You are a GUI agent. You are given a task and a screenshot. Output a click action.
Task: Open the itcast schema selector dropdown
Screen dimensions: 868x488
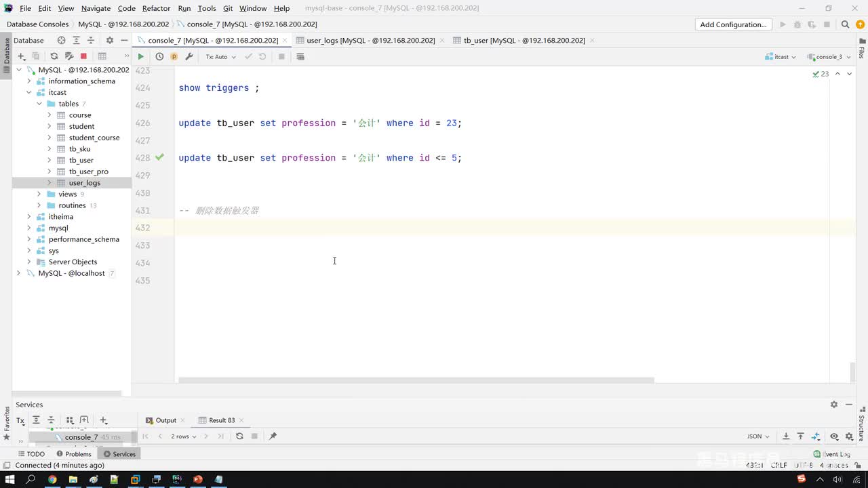click(781, 57)
